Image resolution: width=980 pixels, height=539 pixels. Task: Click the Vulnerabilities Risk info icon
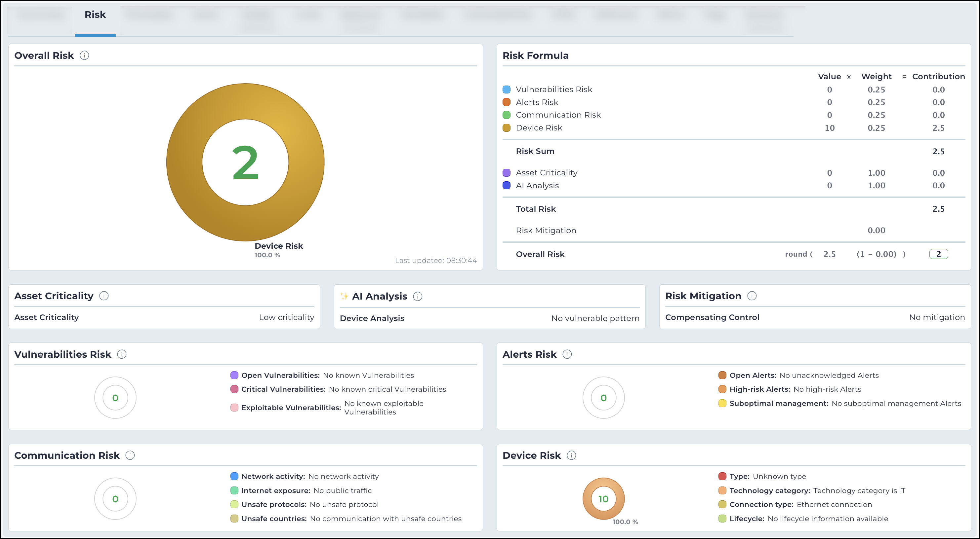(122, 354)
